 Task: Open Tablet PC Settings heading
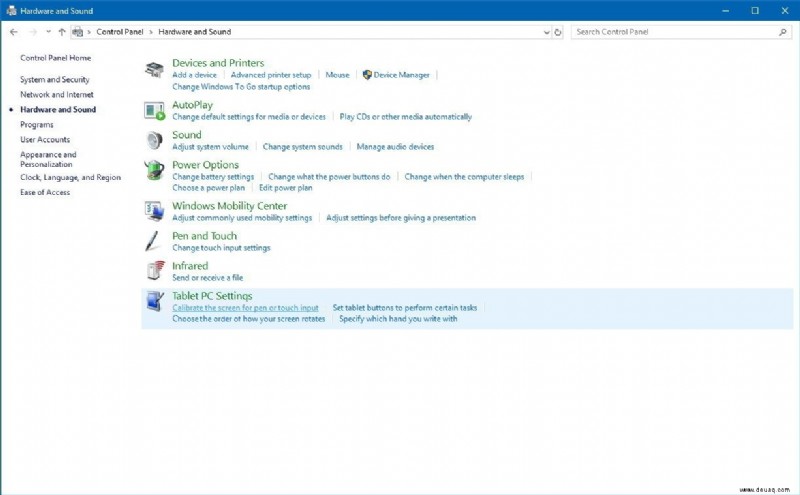[x=212, y=296]
